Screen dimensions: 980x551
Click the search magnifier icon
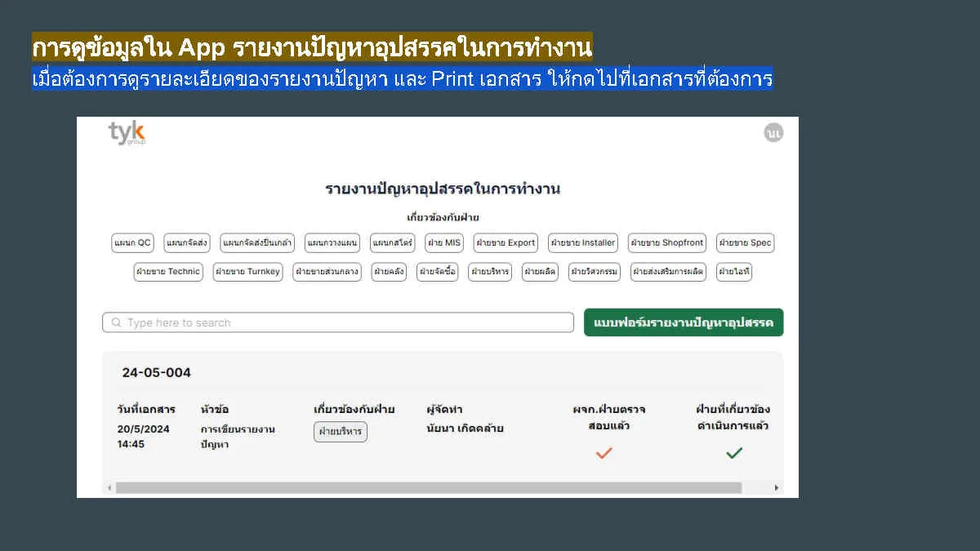pyautogui.click(x=116, y=322)
